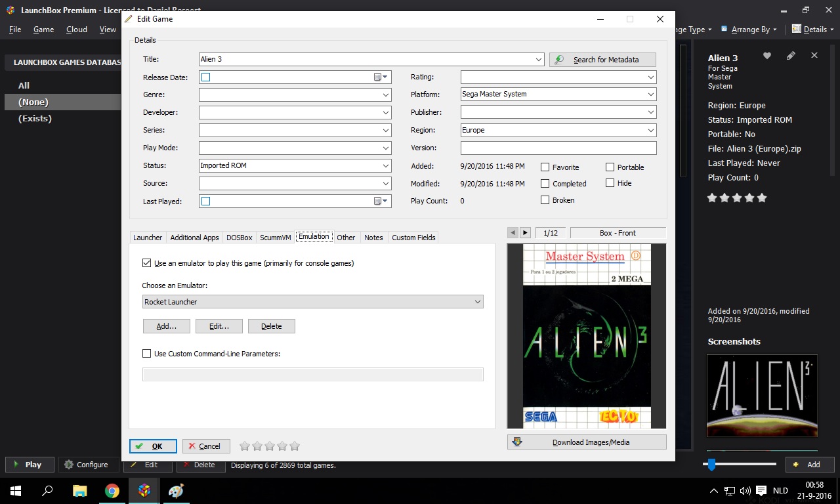
Task: Toggle the Broken checkbox
Action: pyautogui.click(x=545, y=200)
